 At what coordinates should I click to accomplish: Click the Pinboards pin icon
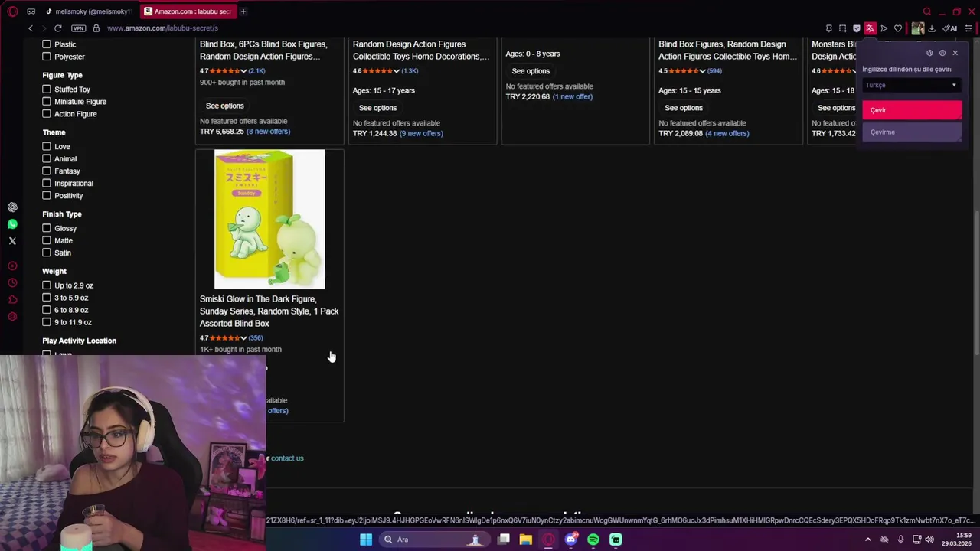tap(828, 28)
